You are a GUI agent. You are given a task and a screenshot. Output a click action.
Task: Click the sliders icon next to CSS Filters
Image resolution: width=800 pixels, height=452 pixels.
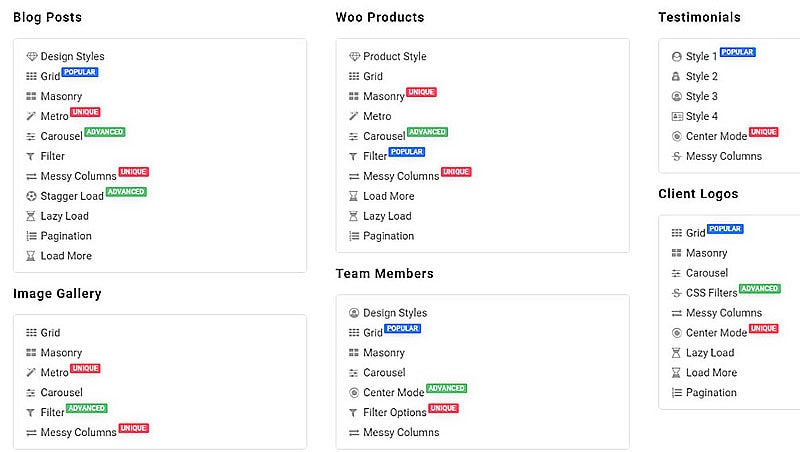(x=677, y=293)
